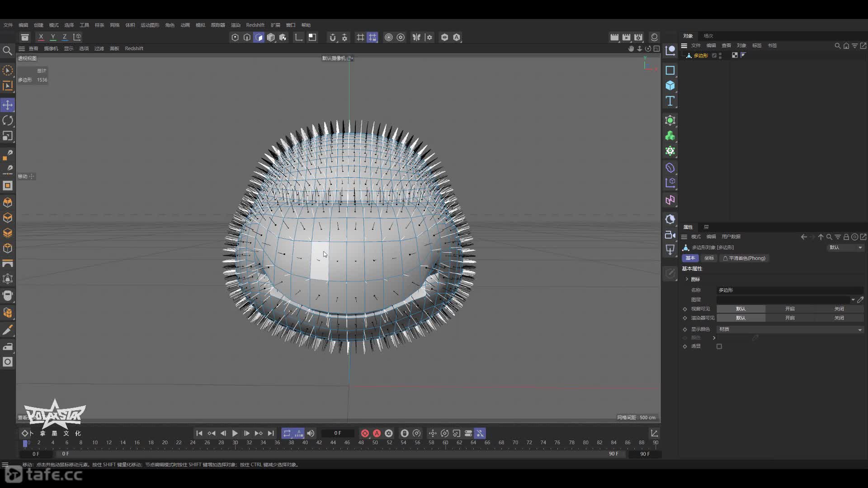Click frame 30 on the timeline ruler
Image resolution: width=868 pixels, height=488 pixels.
(235, 443)
